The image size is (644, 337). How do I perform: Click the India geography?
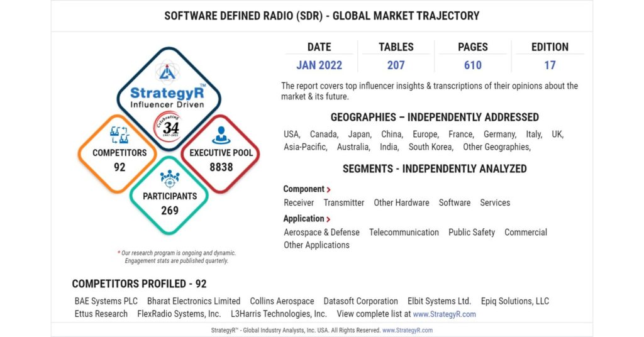[389, 147]
